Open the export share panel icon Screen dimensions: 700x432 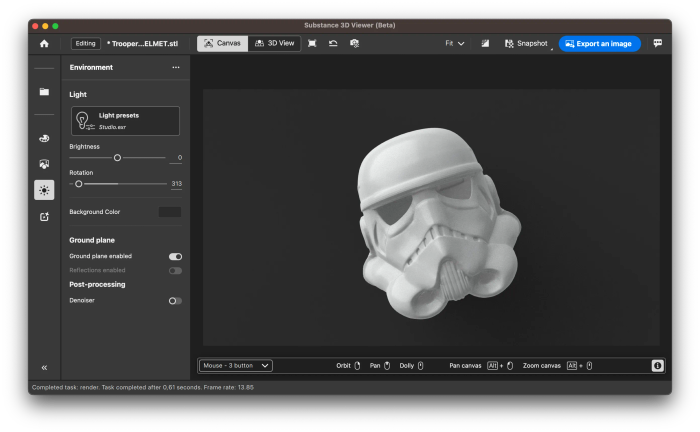coord(44,217)
